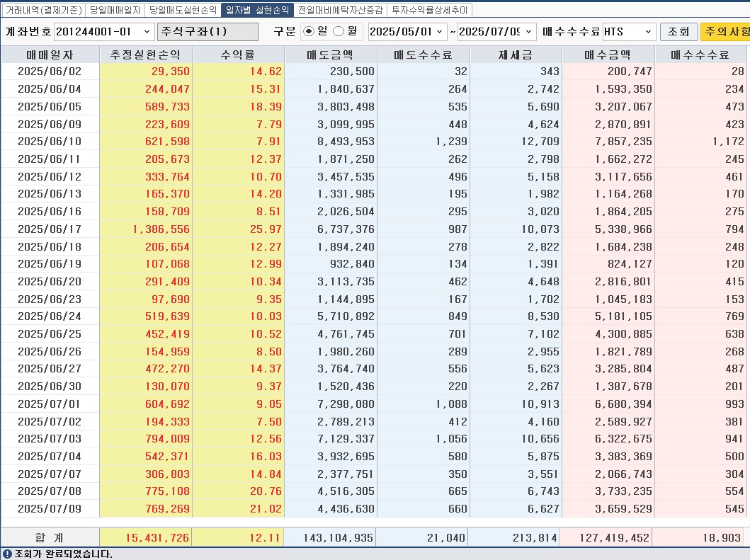Expand the end date 2025/07/09 picker
750x560 pixels.
point(529,32)
